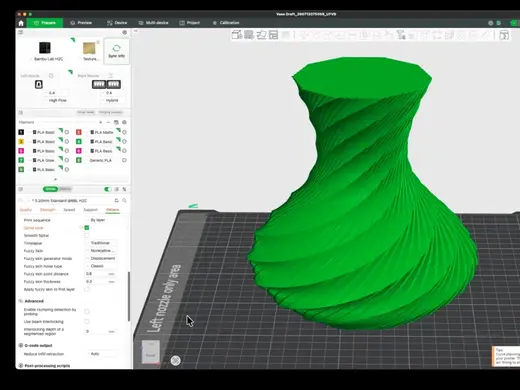Open the Assembly view icon
520x390 pixels.
click(504, 35)
